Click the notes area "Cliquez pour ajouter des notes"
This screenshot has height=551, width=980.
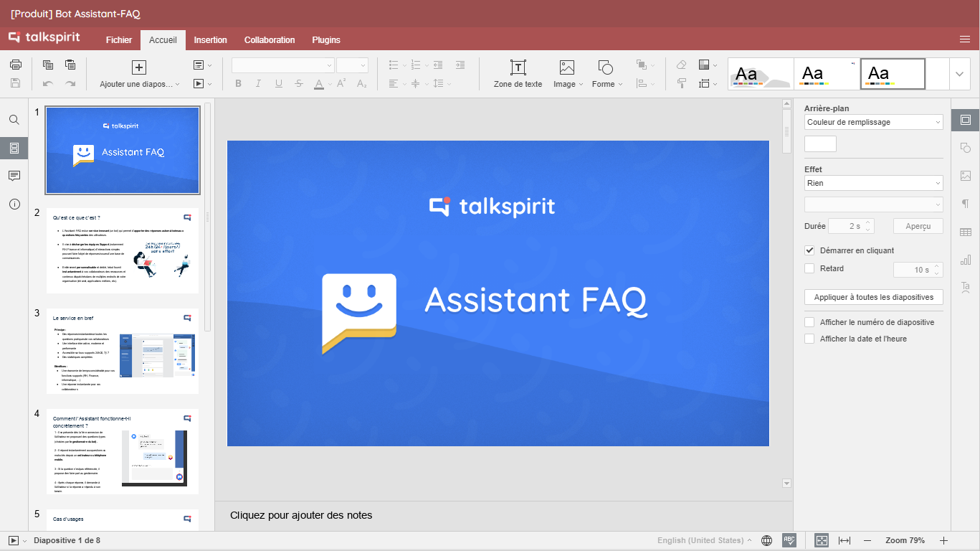click(x=301, y=515)
